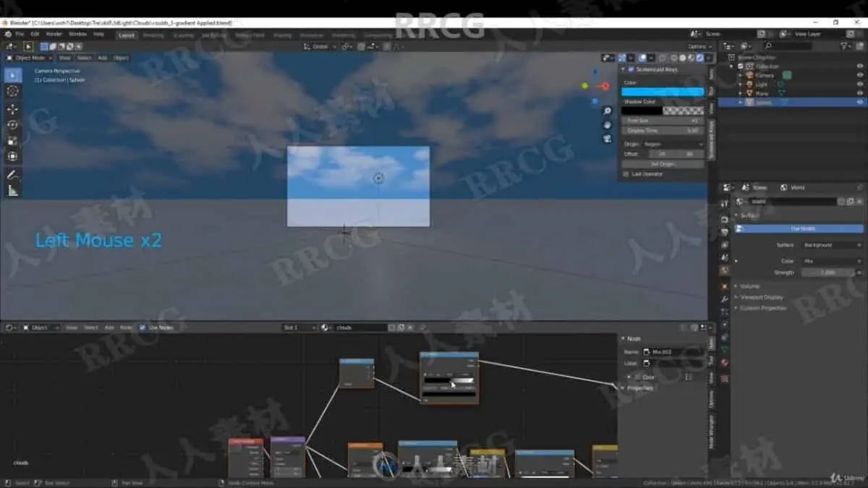
Task: Switch to rendered viewport shading mode
Action: point(699,58)
